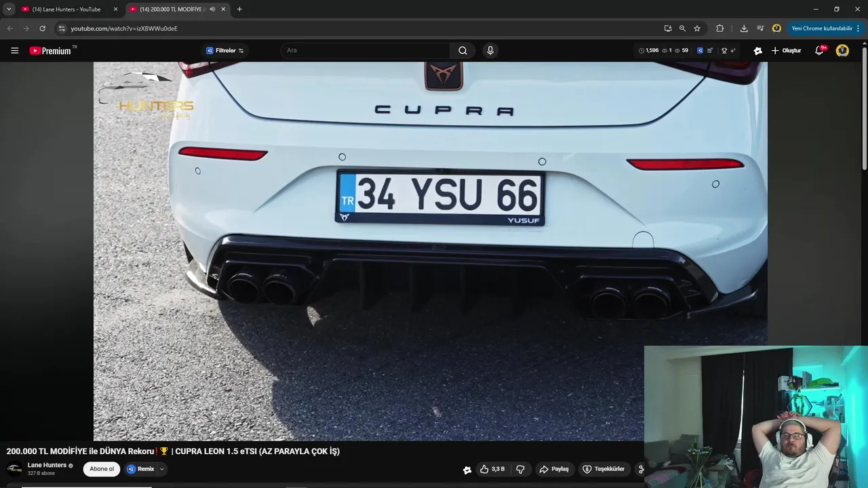
Task: Open Chrome profile avatar in toolbar
Action: (x=776, y=28)
